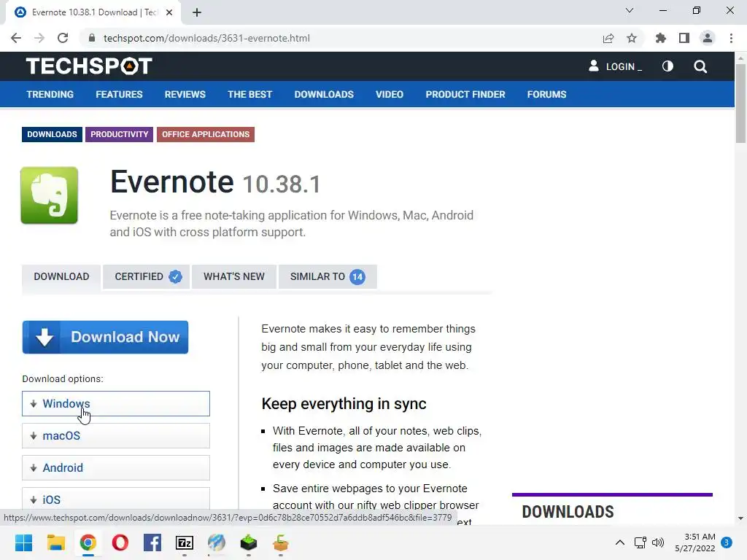Open THE BEST in the nav bar
The height and width of the screenshot is (560, 747).
point(249,94)
